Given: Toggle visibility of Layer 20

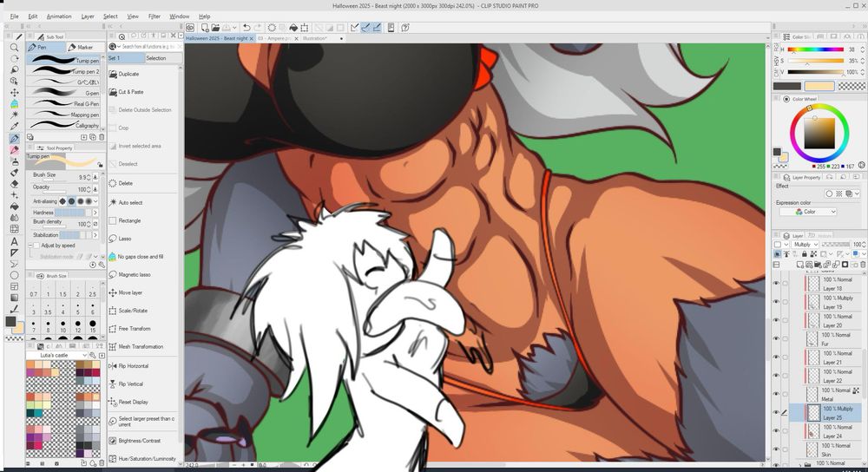Looking at the screenshot, I should [x=776, y=320].
